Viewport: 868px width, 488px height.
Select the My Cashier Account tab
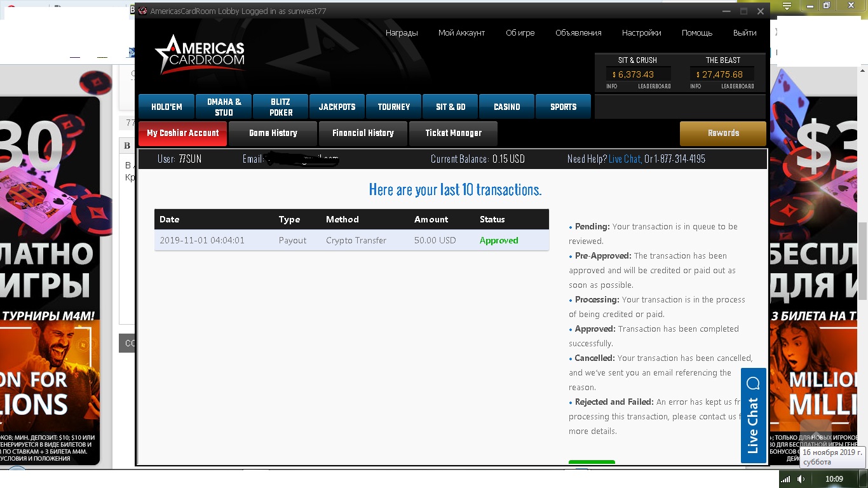click(x=183, y=133)
